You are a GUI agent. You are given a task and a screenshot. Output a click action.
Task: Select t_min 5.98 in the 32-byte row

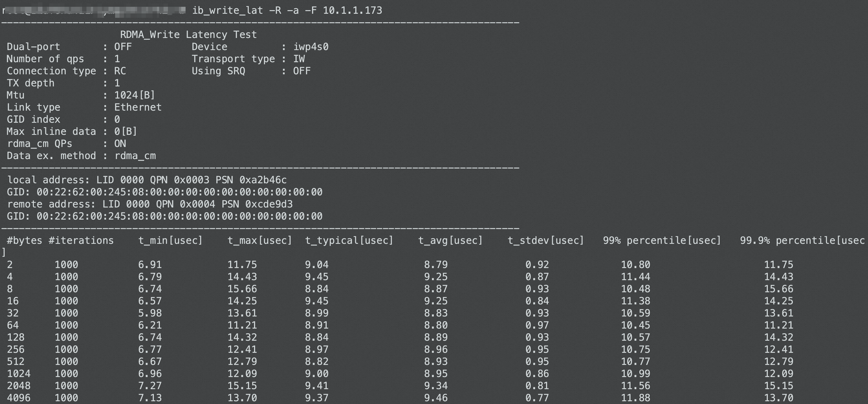coord(150,313)
